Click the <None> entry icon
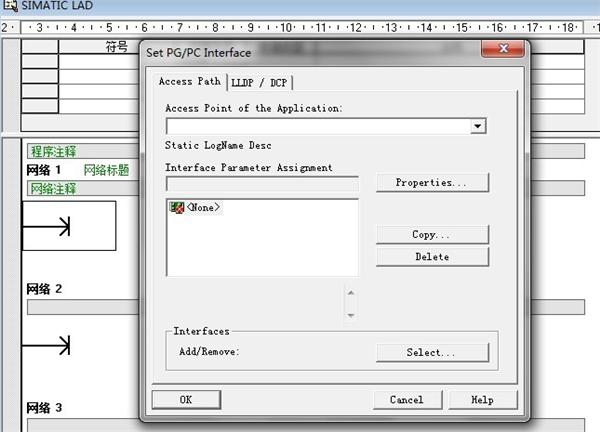600x432 pixels. pos(176,207)
